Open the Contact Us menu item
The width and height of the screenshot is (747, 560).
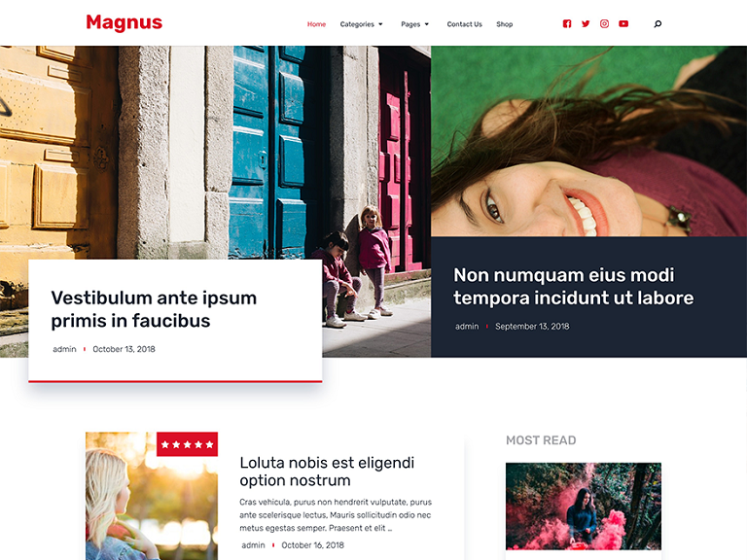[465, 24]
